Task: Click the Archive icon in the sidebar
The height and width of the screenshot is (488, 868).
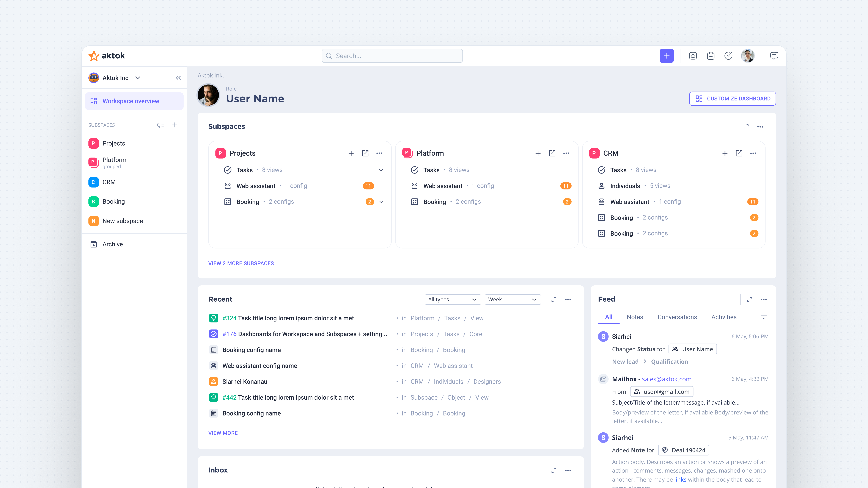Action: [94, 244]
